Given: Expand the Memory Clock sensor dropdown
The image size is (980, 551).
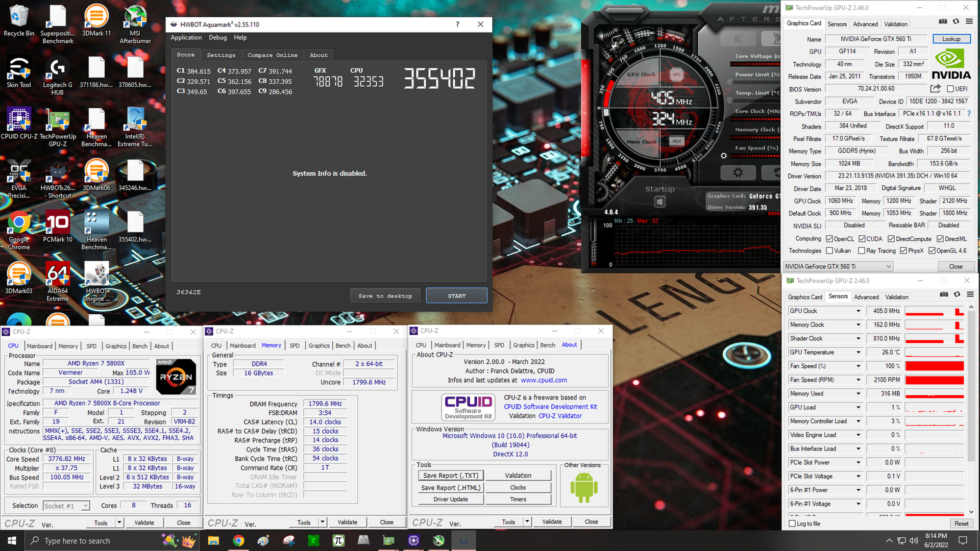Looking at the screenshot, I should pyautogui.click(x=858, y=324).
